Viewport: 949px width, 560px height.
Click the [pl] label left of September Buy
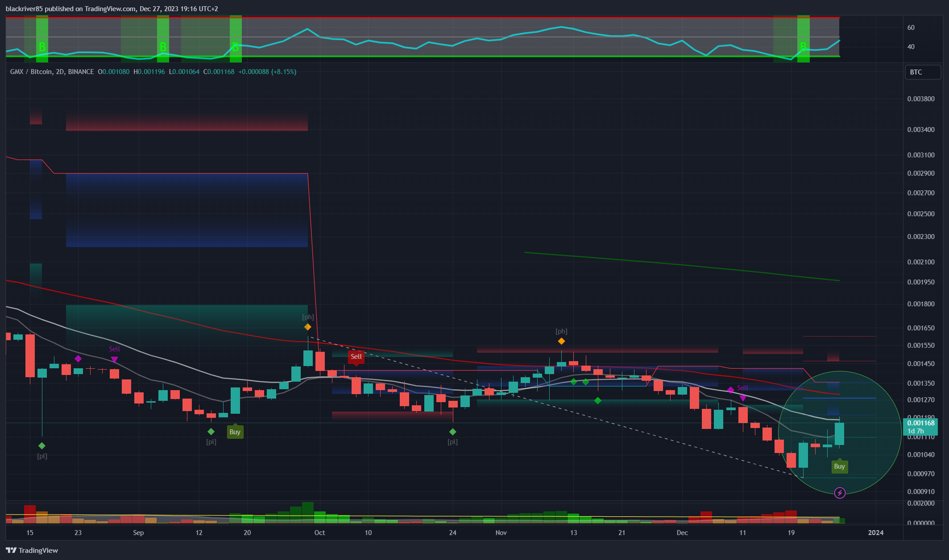211,442
